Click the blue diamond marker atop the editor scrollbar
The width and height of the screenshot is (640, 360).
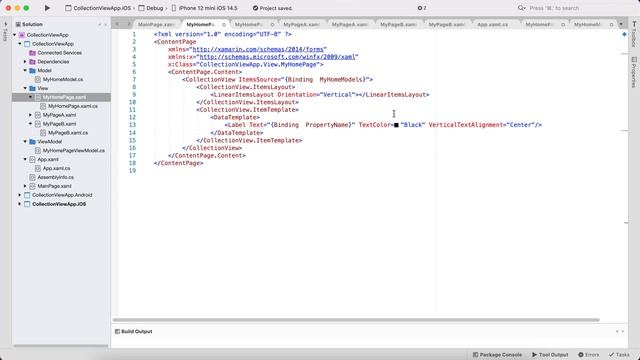point(624,35)
